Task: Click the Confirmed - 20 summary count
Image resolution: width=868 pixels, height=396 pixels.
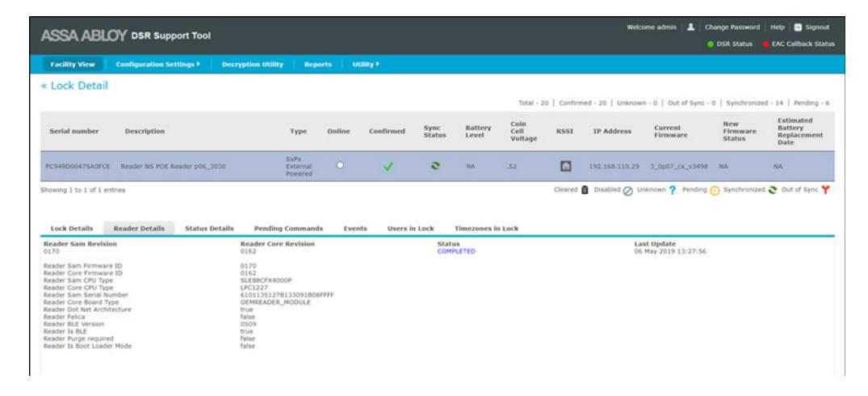Action: click(x=583, y=103)
